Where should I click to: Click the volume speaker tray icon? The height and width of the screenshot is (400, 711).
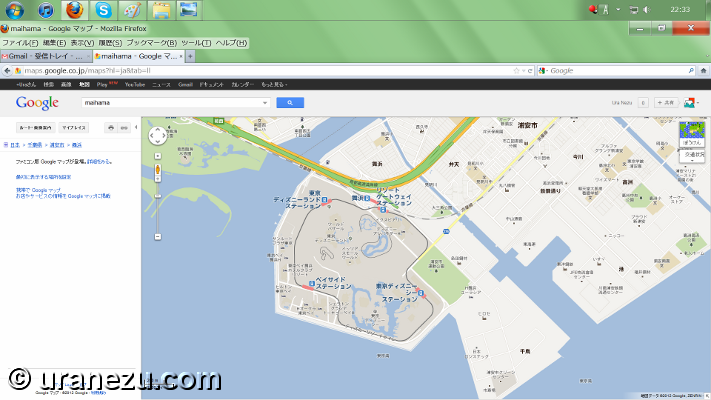pyautogui.click(x=647, y=10)
